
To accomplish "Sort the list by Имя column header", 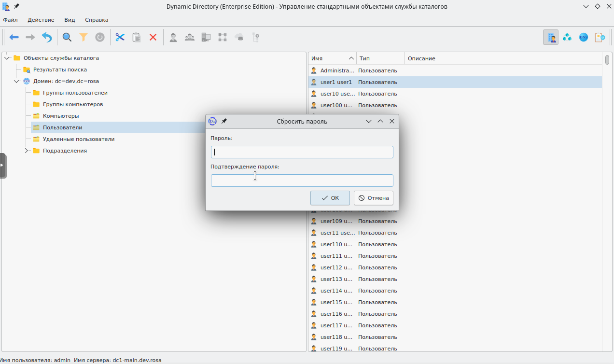I will click(332, 58).
